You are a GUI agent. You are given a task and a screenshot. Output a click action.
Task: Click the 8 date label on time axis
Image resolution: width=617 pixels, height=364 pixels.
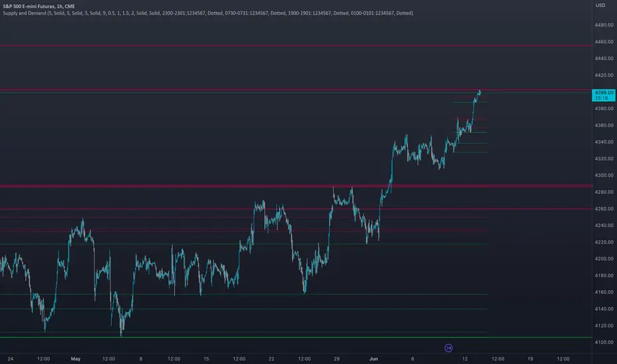141,359
